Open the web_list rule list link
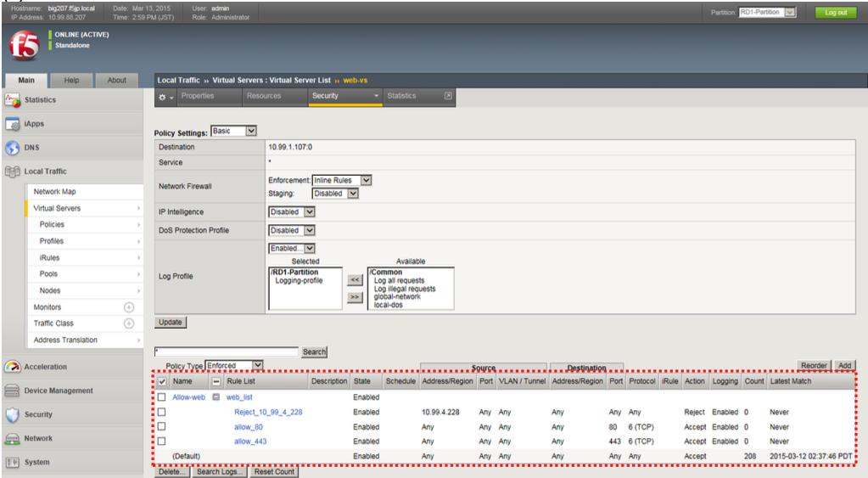This screenshot has height=478, width=868. pyautogui.click(x=239, y=397)
